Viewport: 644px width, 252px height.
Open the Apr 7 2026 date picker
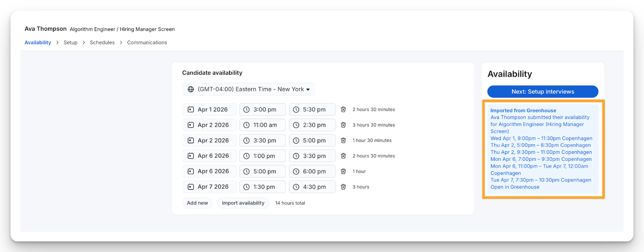coord(209,187)
